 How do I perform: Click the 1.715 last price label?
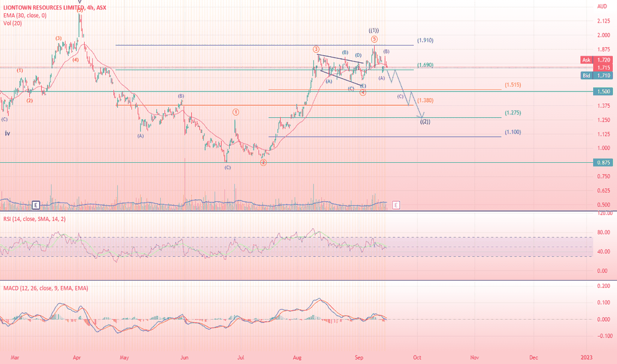pos(603,68)
